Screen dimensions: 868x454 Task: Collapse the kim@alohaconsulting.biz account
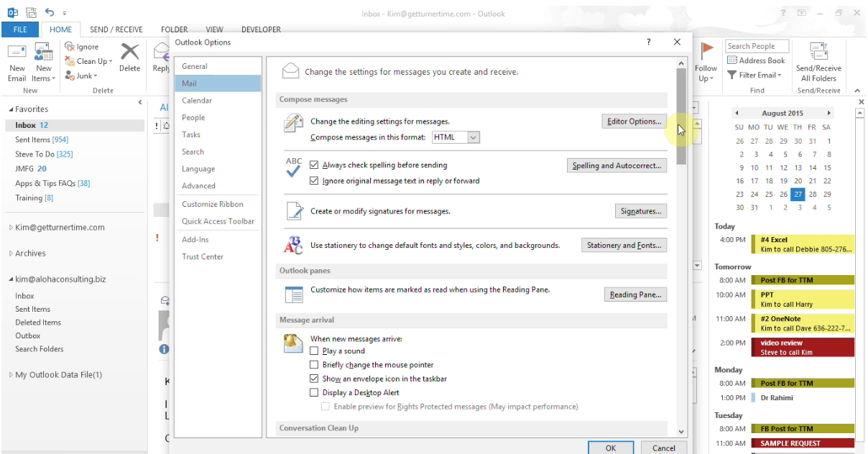[11, 279]
